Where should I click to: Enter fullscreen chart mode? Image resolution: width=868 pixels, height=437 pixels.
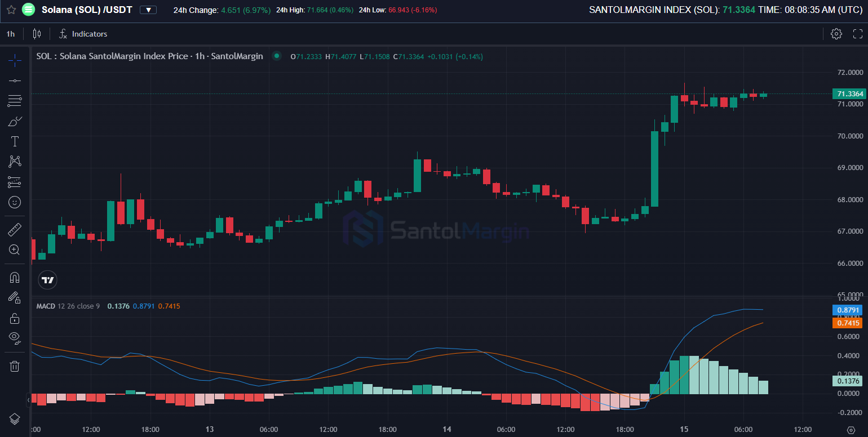tap(858, 34)
